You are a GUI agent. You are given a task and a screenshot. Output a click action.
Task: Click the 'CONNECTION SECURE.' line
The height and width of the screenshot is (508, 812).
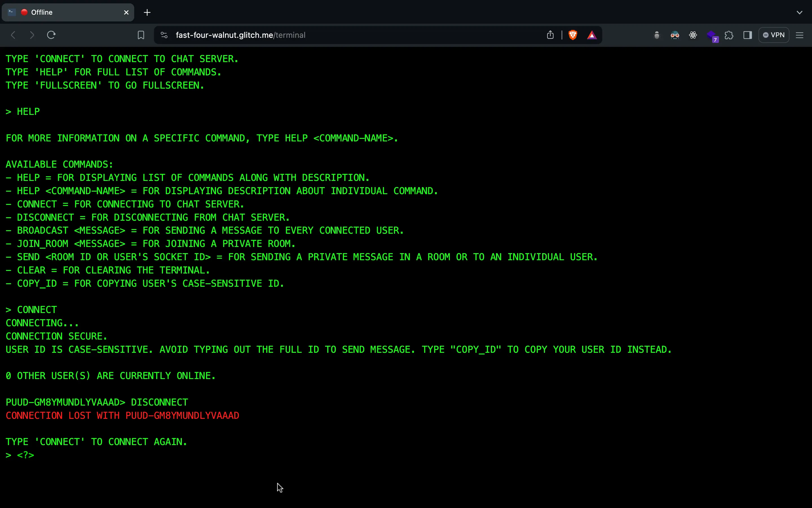[x=56, y=336]
